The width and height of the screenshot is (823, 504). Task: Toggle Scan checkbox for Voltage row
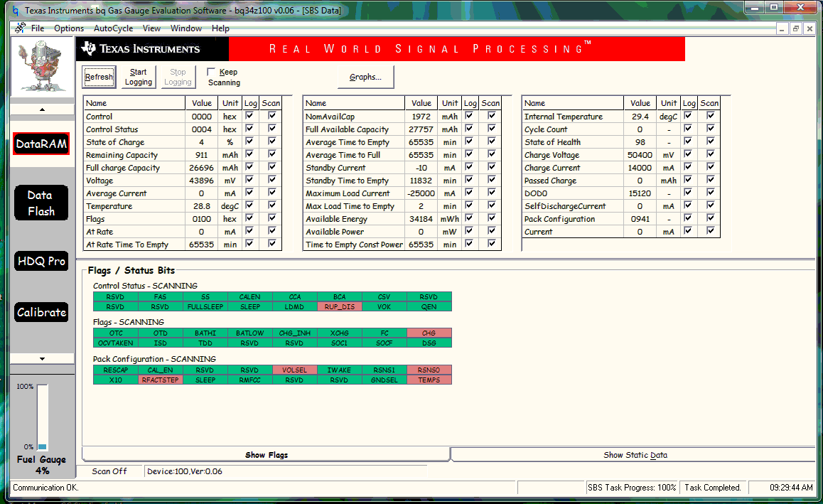tap(272, 180)
